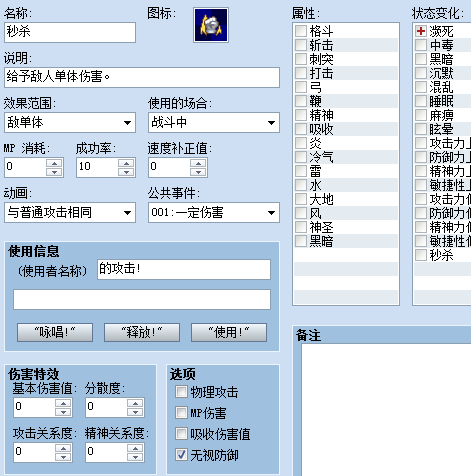Check the 炎 attribute box
Viewport: 471px width, 476px height.
(x=301, y=143)
